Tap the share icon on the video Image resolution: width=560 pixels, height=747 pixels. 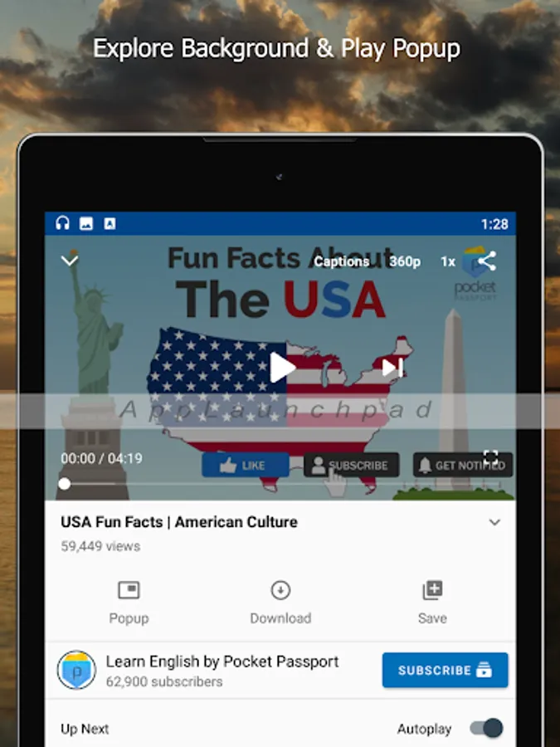(x=487, y=261)
